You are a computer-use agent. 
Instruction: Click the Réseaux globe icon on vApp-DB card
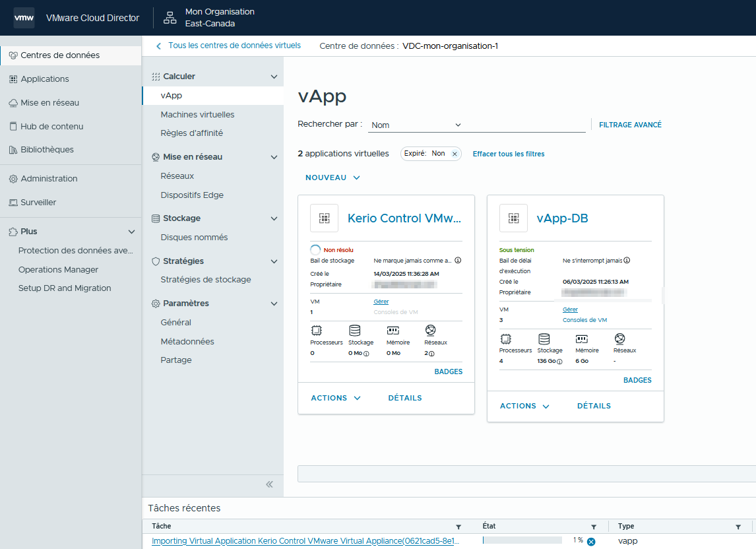pos(620,339)
